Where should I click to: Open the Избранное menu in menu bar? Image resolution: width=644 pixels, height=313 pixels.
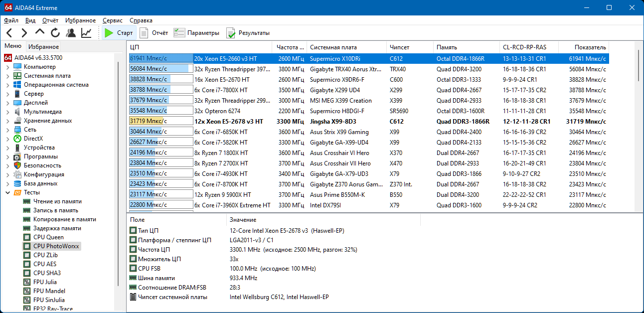pos(80,20)
